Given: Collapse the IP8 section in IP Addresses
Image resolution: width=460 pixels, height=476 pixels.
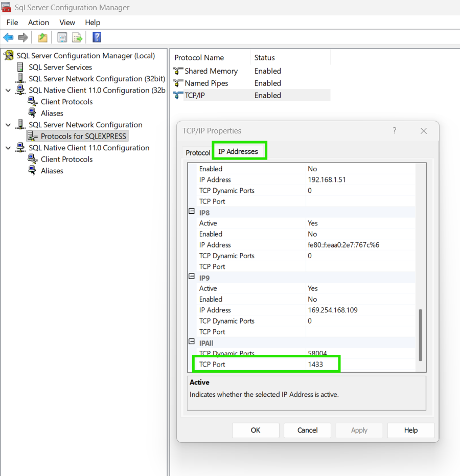Looking at the screenshot, I should tap(191, 211).
